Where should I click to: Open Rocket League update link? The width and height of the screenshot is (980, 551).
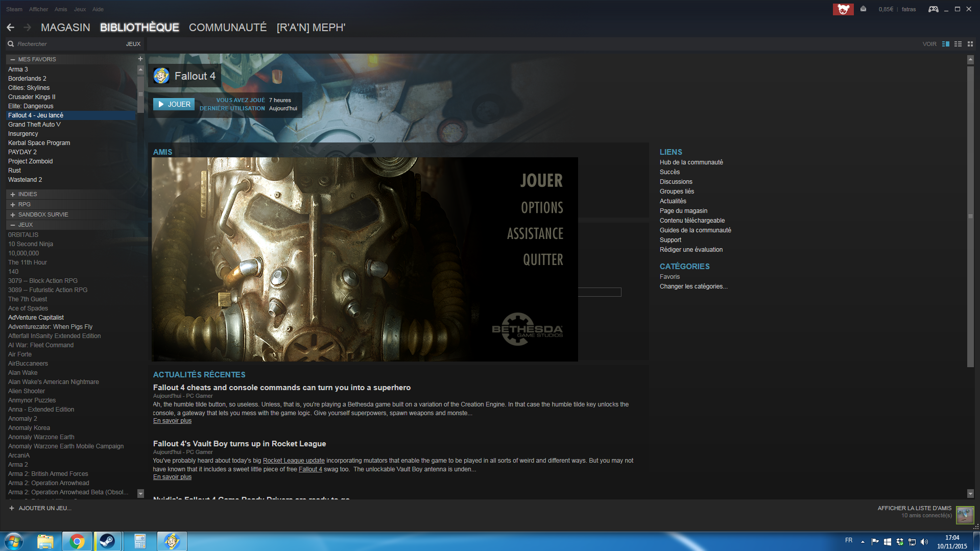tap(294, 461)
